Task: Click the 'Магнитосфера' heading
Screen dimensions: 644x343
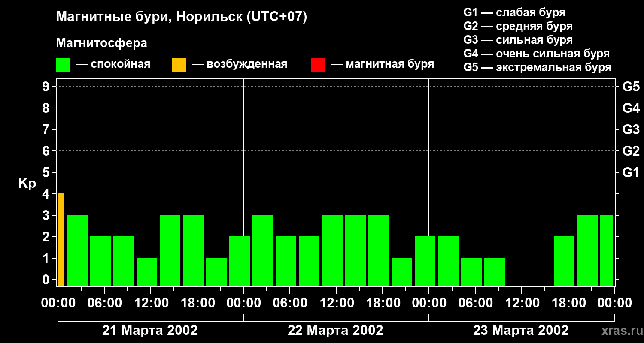Action: click(101, 43)
